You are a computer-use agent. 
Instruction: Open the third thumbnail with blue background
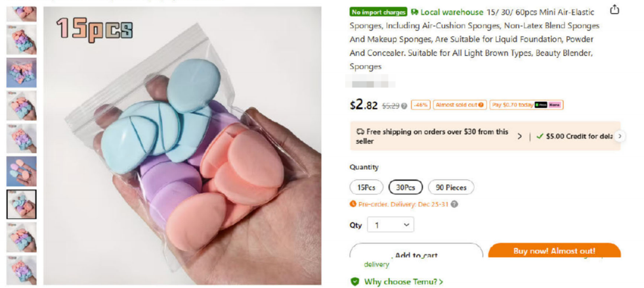point(22,72)
